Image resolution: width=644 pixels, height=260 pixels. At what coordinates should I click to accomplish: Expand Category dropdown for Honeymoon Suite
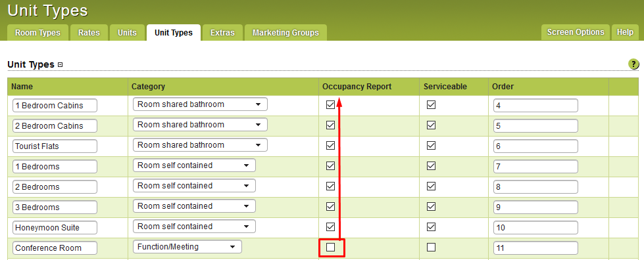pyautogui.click(x=194, y=227)
